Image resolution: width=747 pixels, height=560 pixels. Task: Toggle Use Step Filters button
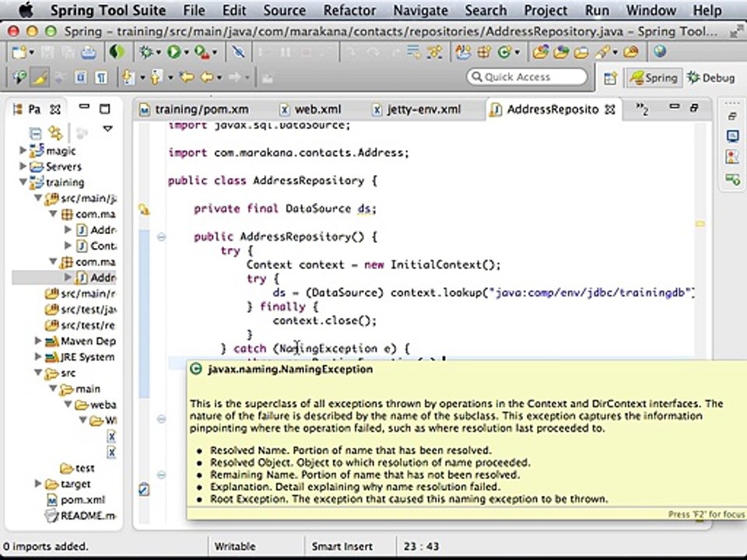coord(434,52)
